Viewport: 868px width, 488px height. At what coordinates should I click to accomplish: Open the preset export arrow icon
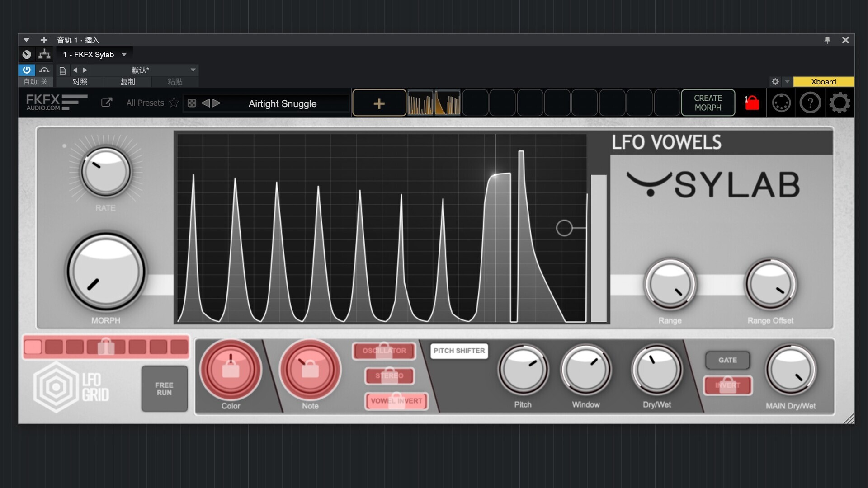(x=106, y=103)
